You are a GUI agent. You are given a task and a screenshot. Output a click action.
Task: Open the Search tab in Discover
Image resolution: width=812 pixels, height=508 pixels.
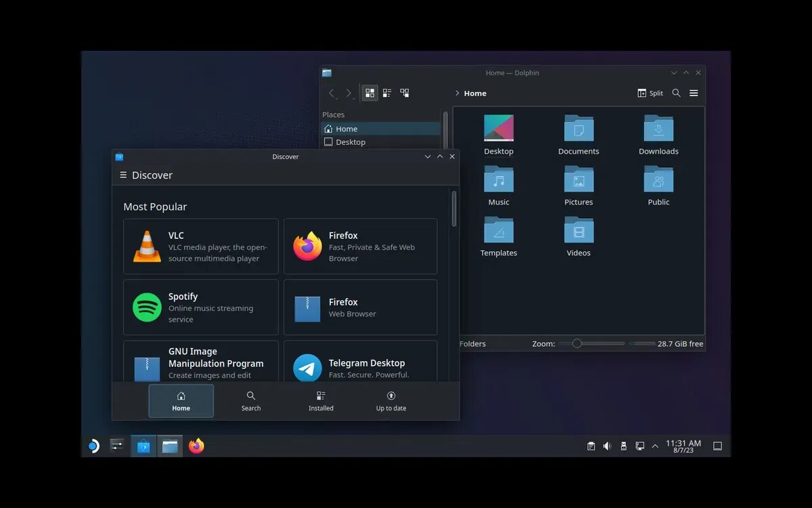click(251, 401)
